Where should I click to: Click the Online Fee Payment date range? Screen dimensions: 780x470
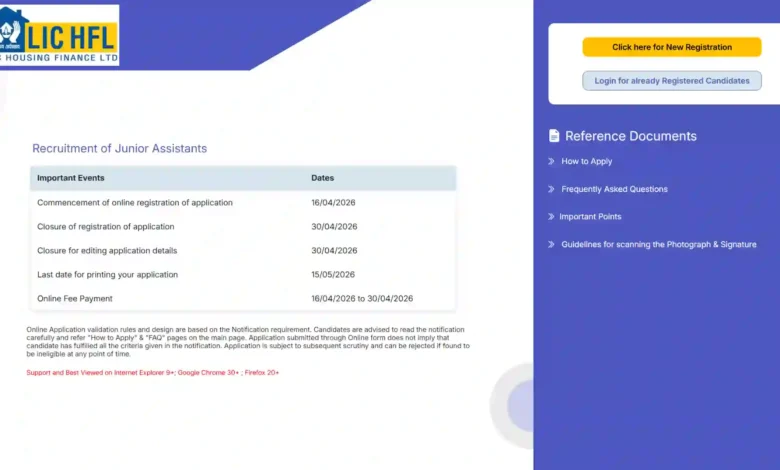pos(362,299)
